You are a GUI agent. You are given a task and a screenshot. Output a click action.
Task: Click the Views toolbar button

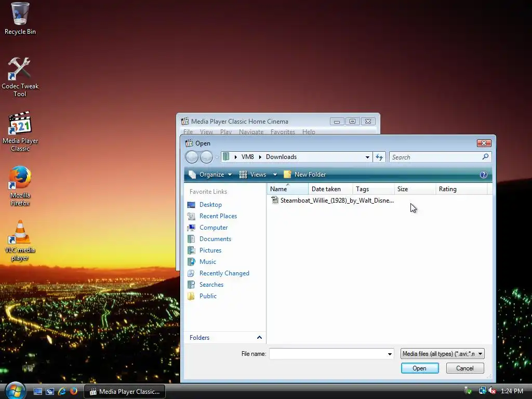pos(252,175)
